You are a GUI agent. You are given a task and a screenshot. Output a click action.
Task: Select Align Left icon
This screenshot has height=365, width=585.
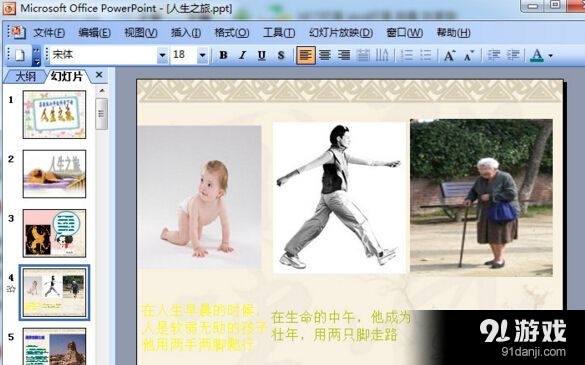306,55
